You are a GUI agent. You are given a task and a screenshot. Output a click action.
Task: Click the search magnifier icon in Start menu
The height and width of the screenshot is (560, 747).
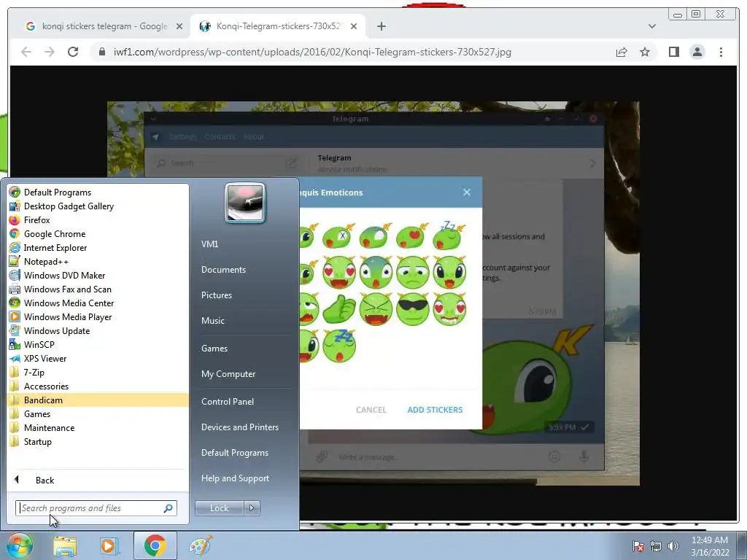[x=168, y=508]
